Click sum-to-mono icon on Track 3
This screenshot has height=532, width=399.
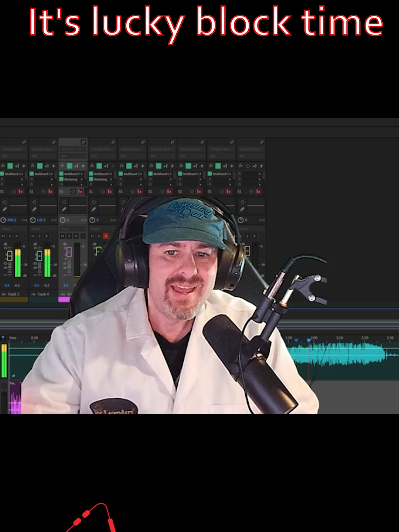click(24, 220)
